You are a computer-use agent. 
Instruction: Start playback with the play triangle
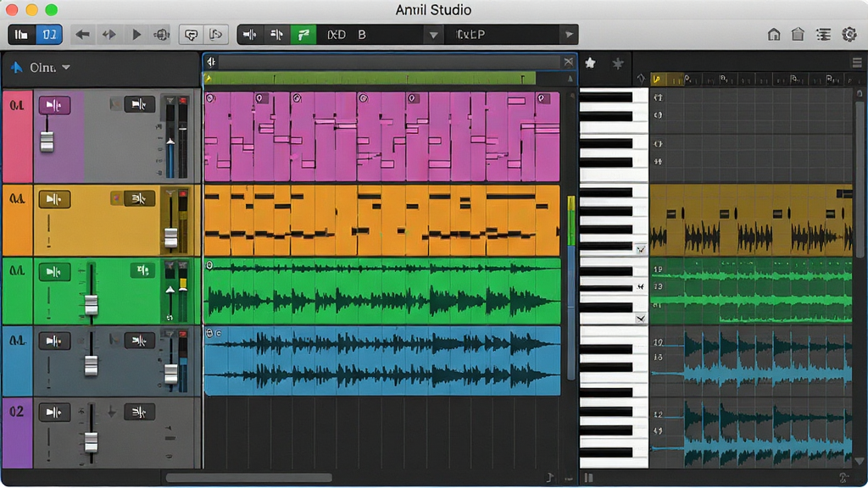click(136, 34)
